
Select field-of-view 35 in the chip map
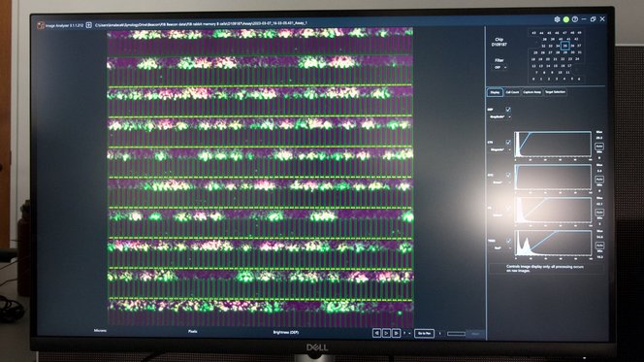[x=565, y=46]
